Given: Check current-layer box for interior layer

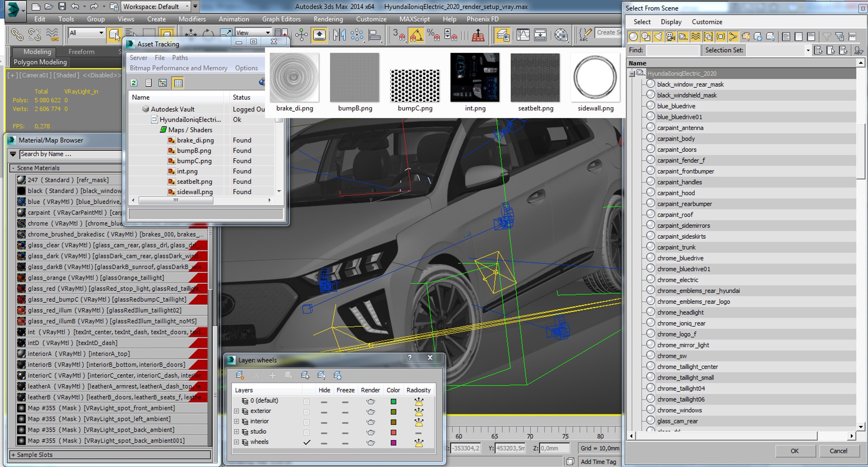Looking at the screenshot, I should (307, 422).
